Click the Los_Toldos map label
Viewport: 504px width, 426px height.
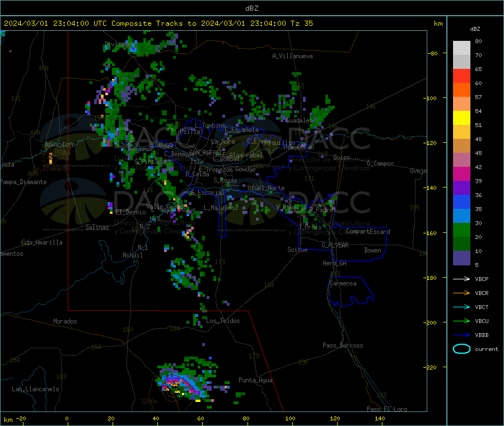pos(223,321)
